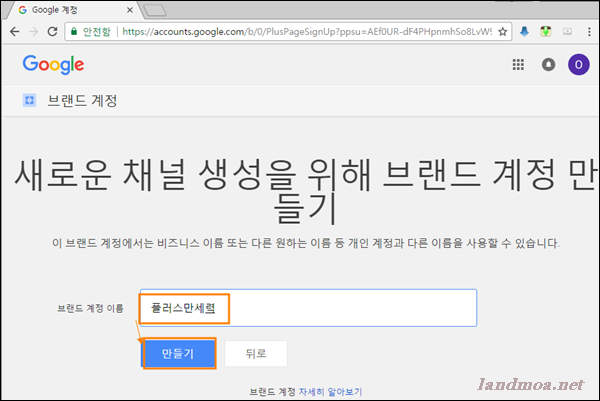Viewport: 600px width, 401px height.
Task: Click the 만들기 button
Action: (x=178, y=354)
